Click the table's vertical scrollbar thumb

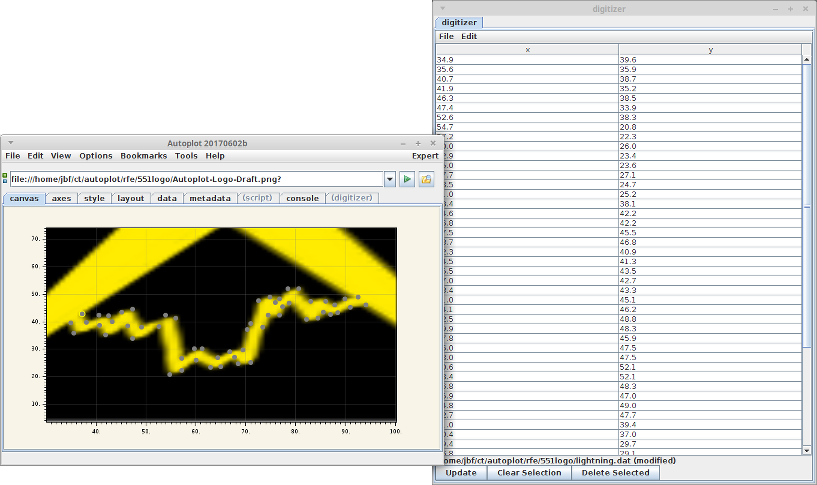807,206
